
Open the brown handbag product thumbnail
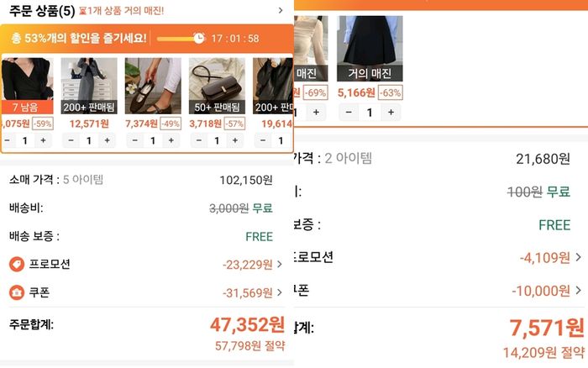pyautogui.click(x=217, y=86)
